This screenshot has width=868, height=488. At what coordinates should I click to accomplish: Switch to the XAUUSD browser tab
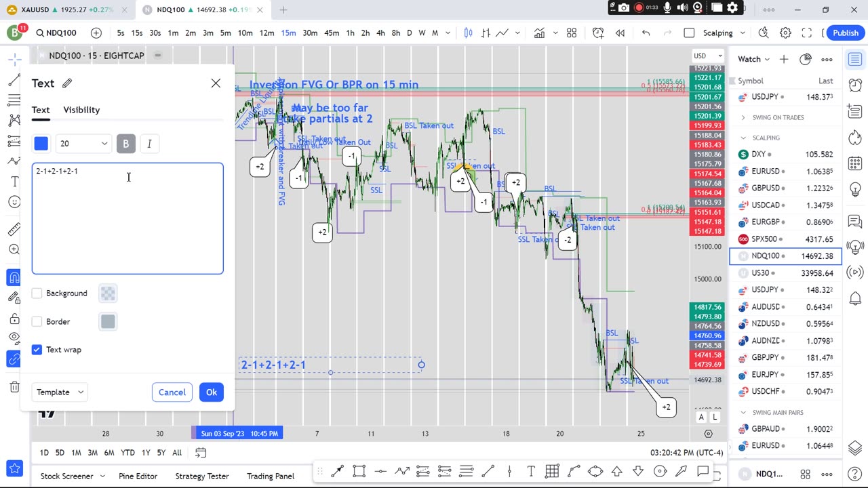click(66, 9)
